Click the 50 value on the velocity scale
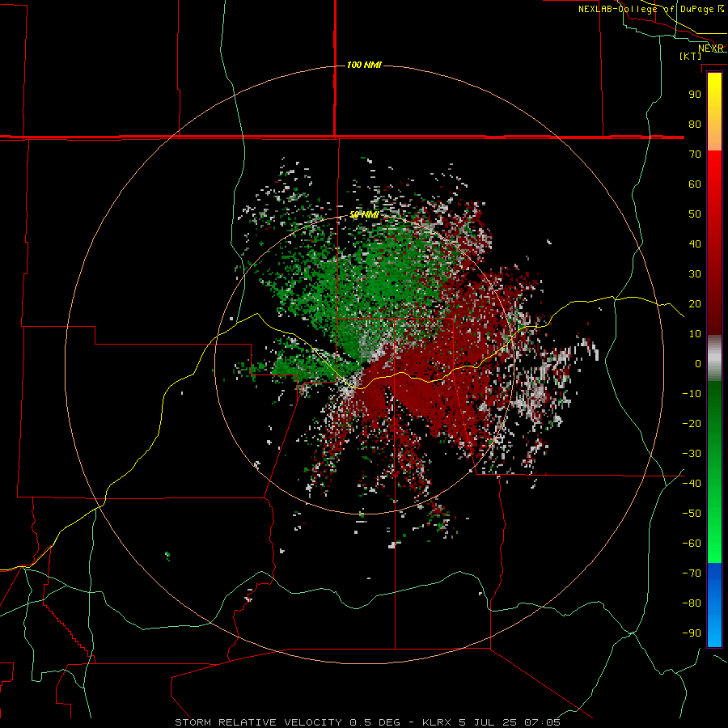 pyautogui.click(x=695, y=214)
